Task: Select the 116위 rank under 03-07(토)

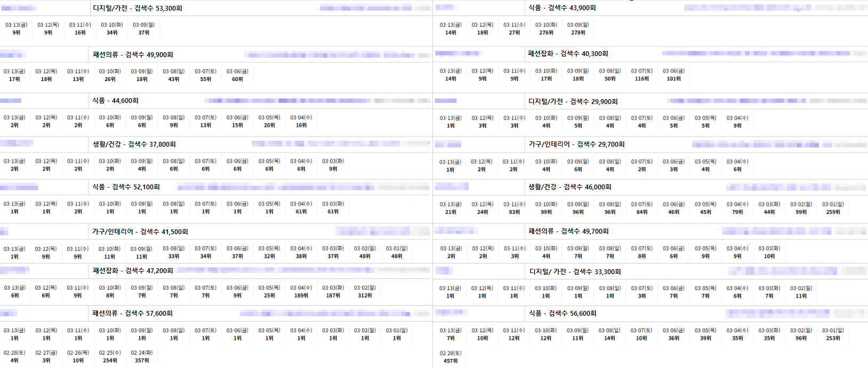Action: click(641, 79)
